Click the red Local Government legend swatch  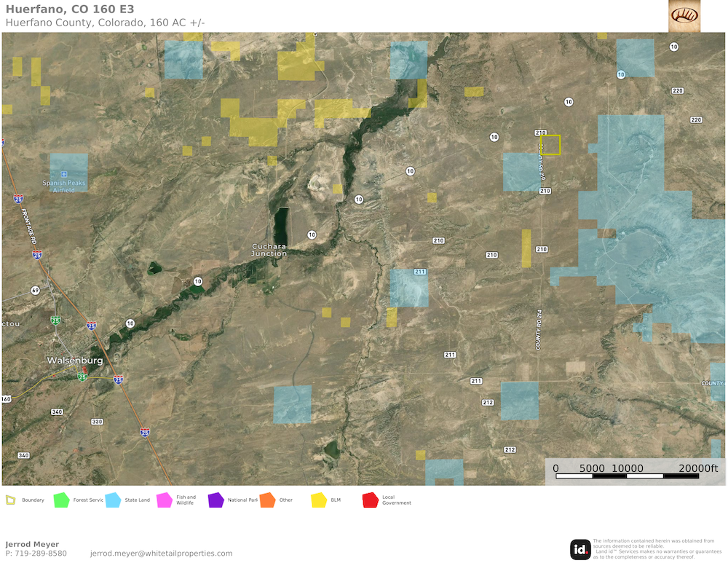click(371, 500)
